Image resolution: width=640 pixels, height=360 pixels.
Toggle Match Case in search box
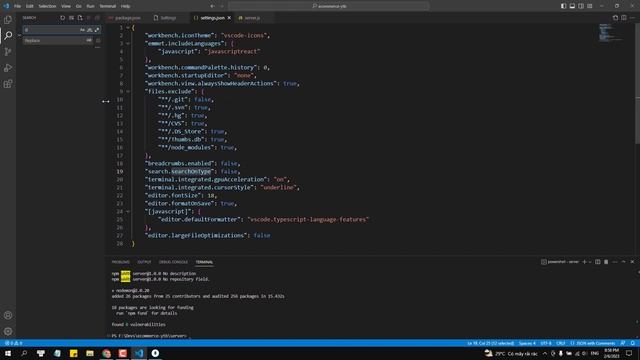[x=82, y=30]
